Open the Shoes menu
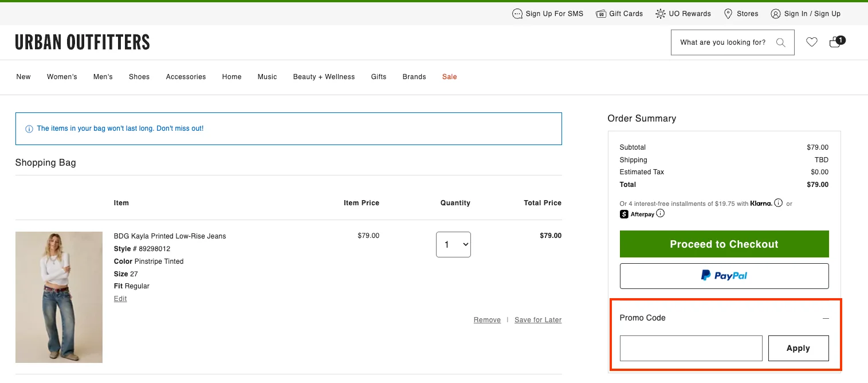This screenshot has width=868, height=383. tap(139, 77)
